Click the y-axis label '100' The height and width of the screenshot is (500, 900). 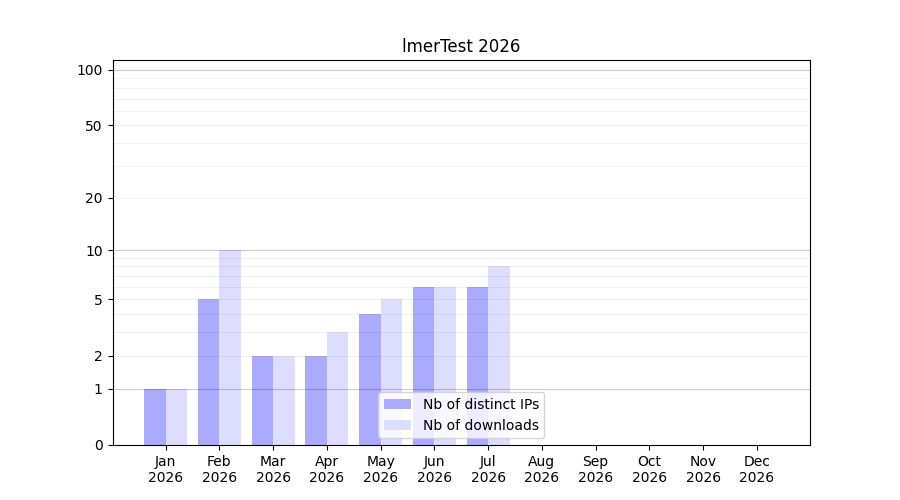click(x=90, y=71)
